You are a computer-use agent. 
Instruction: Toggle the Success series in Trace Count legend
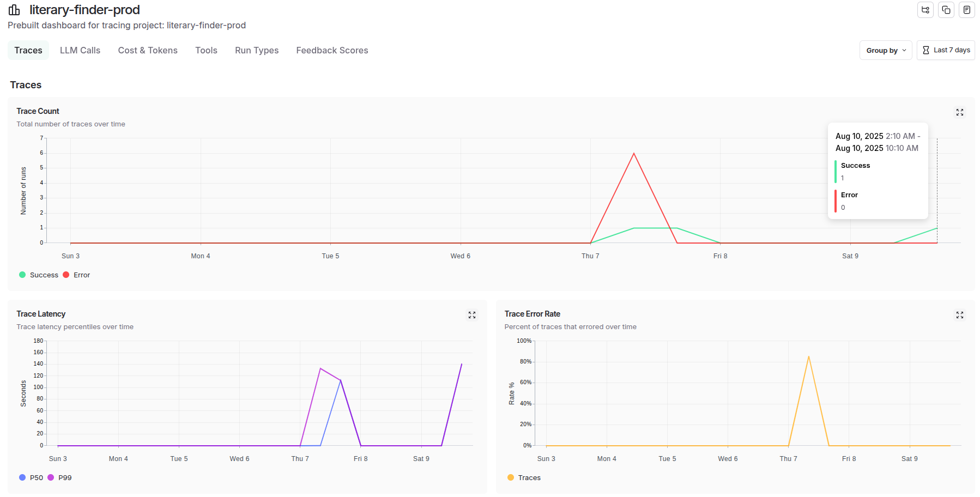[39, 275]
